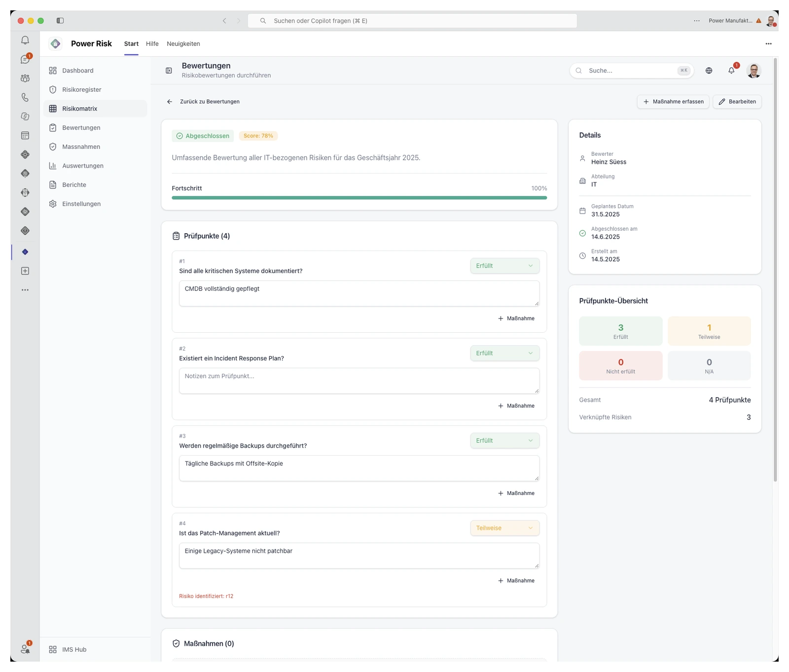
Task: Open IMS Hub at sidebar bottom
Action: click(x=95, y=649)
